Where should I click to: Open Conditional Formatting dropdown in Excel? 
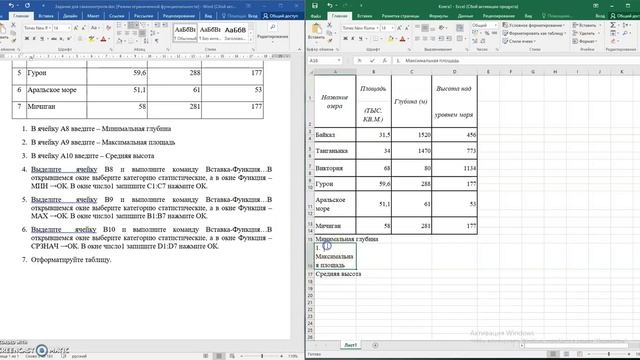coord(533,25)
